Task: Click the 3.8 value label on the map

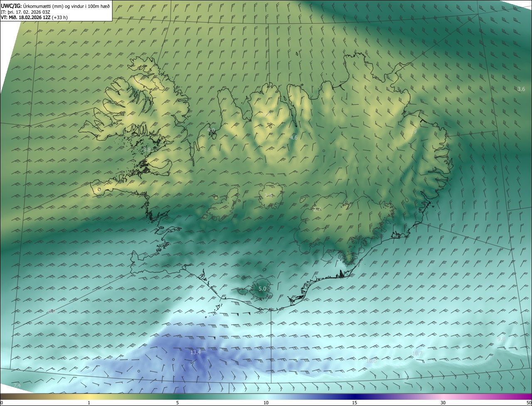Action: [147, 149]
